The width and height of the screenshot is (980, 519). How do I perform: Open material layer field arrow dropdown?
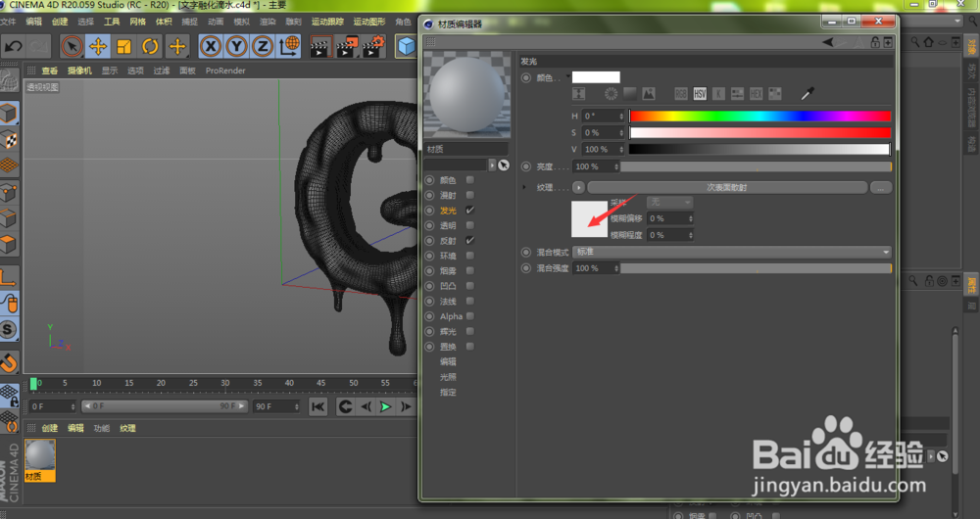(x=492, y=165)
